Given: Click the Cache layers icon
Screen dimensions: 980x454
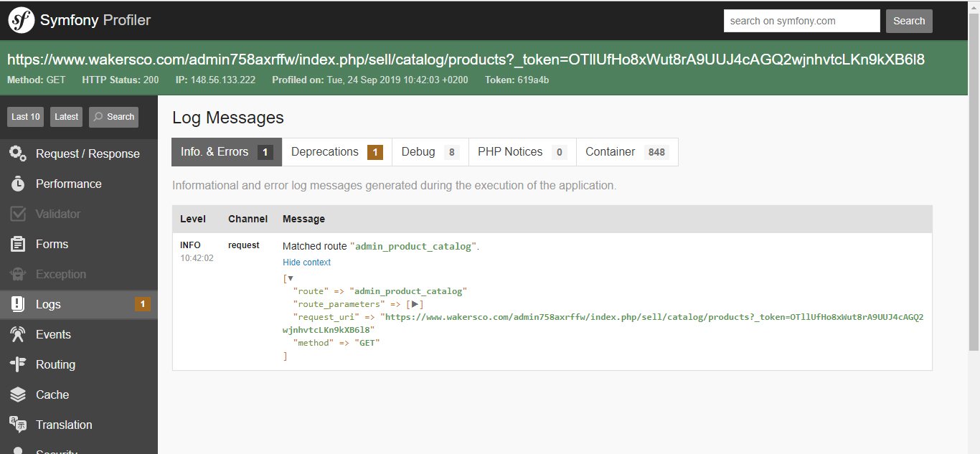Looking at the screenshot, I should [x=18, y=394].
